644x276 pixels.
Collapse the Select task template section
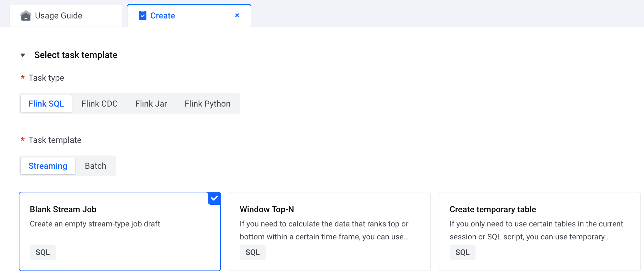(23, 55)
